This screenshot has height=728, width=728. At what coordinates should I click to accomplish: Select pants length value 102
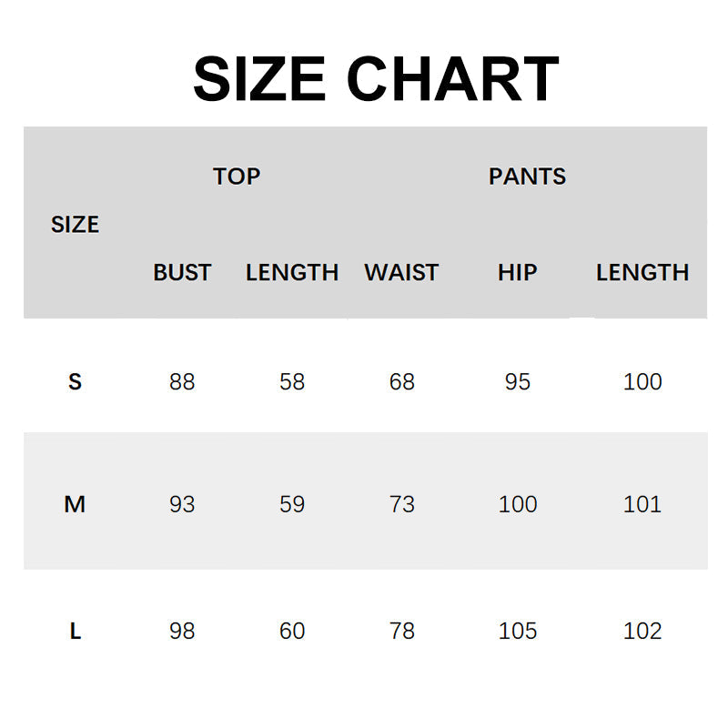642,631
